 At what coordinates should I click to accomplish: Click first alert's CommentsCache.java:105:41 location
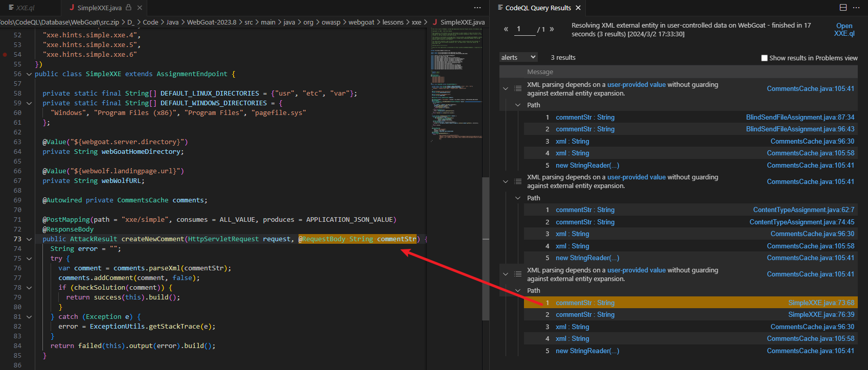click(810, 89)
